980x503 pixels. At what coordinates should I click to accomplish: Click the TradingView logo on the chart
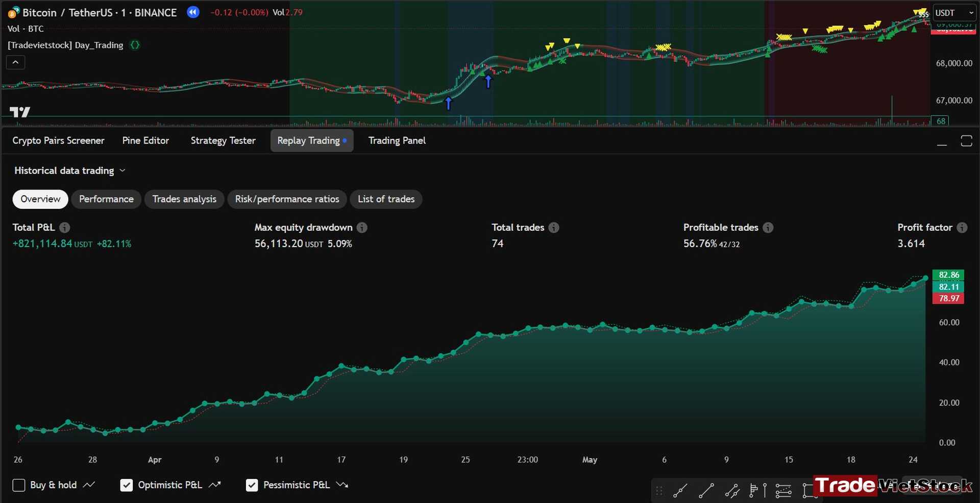(20, 112)
